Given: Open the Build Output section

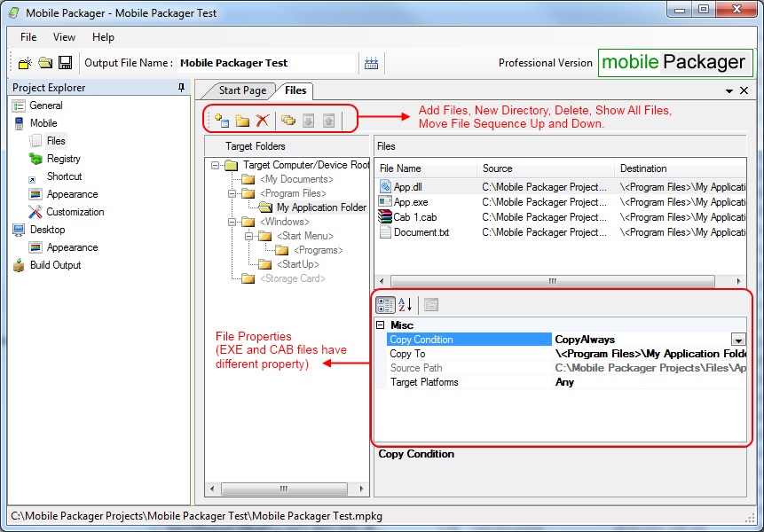Looking at the screenshot, I should pyautogui.click(x=56, y=265).
